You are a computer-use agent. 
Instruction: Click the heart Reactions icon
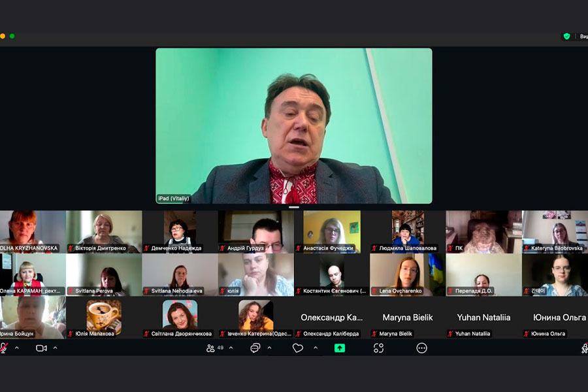pos(298,348)
